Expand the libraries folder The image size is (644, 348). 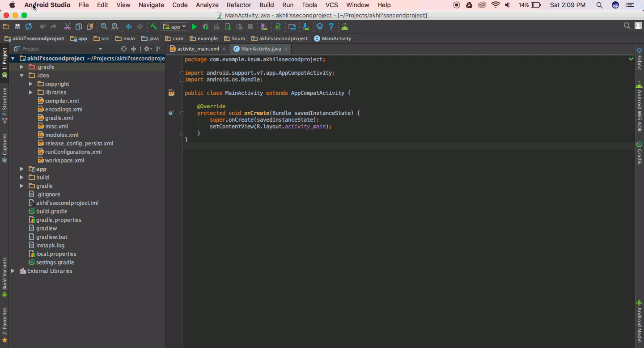click(30, 92)
